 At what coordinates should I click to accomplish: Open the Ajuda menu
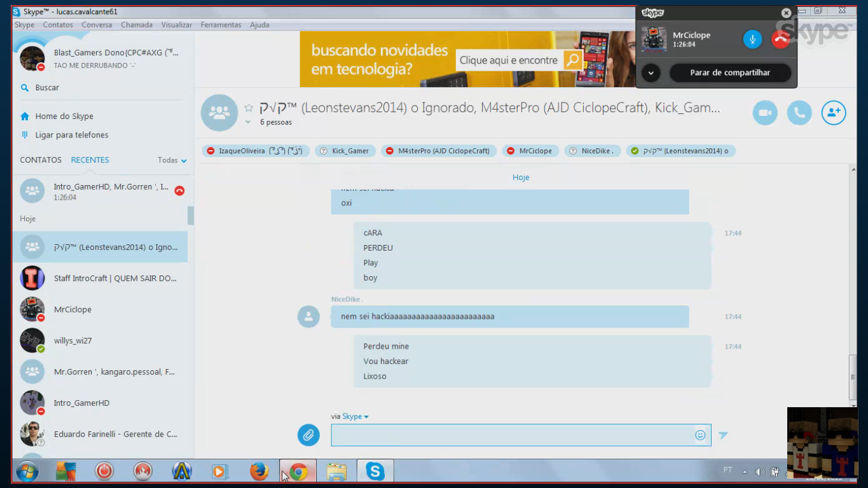click(259, 25)
